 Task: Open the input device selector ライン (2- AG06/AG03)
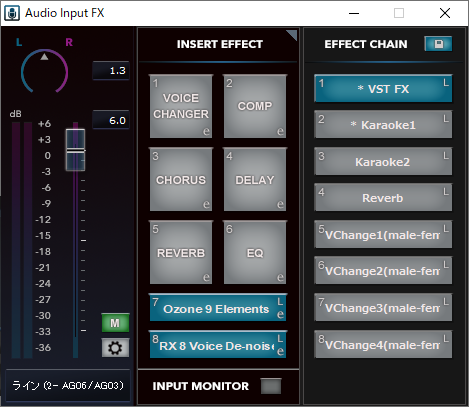(68, 385)
